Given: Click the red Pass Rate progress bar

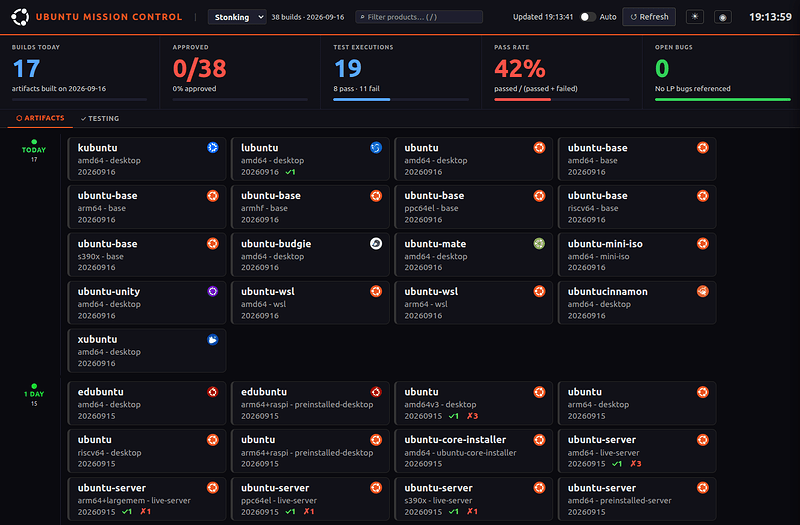Looking at the screenshot, I should click(x=522, y=99).
